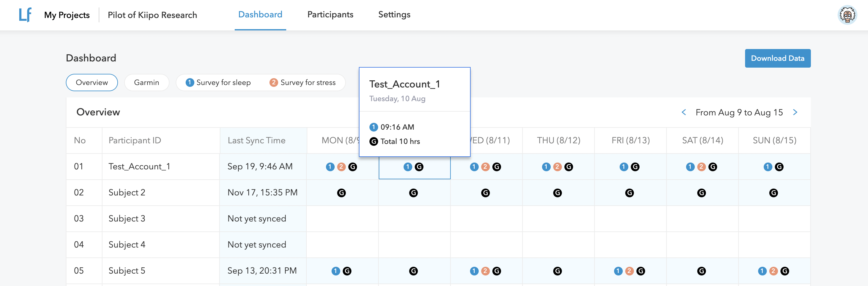This screenshot has height=286, width=868.
Task: Click Subject 5 Friday Garmin badge
Action: click(x=640, y=271)
